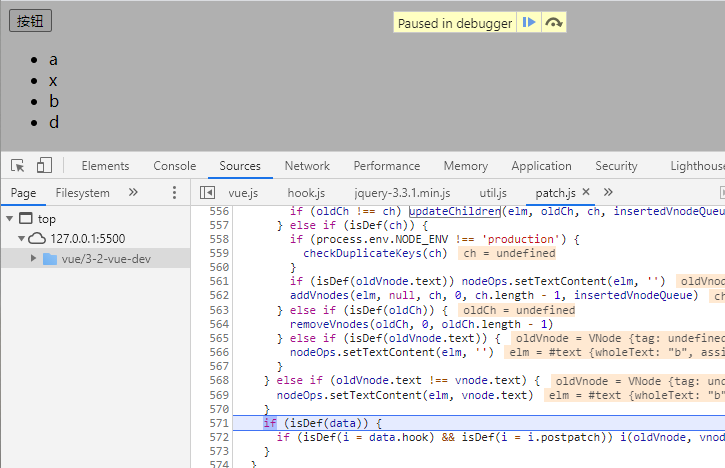Image resolution: width=725 pixels, height=468 pixels.
Task: Switch to the Console tab
Action: coord(175,166)
